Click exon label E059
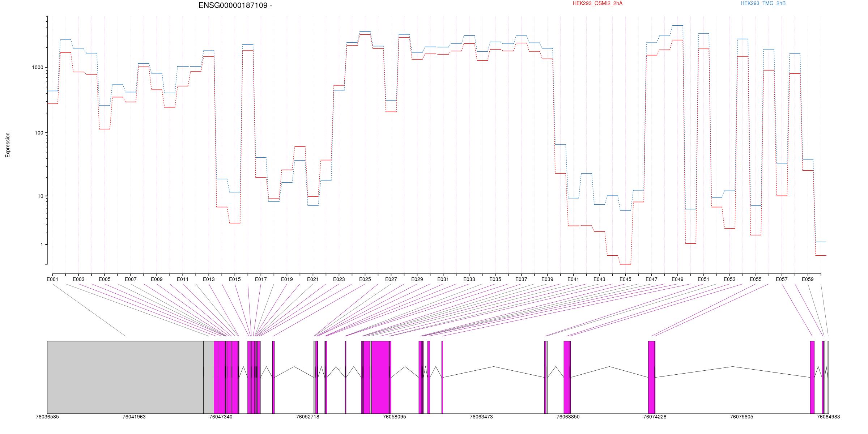Screen dimensions: 868x434 808,279
